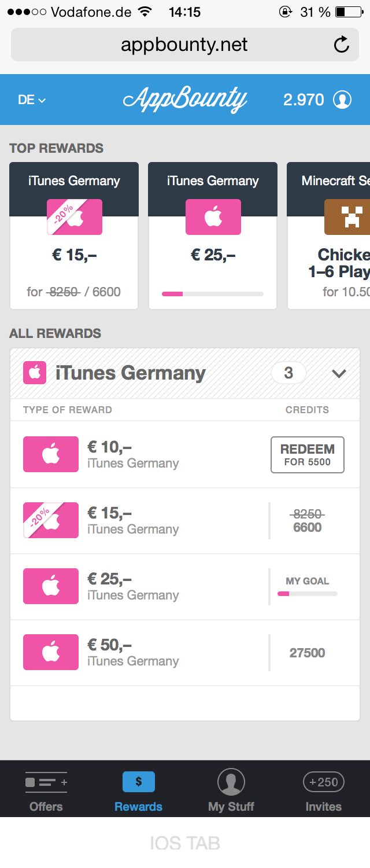The width and height of the screenshot is (370, 868).
Task: Tap the iTunes Germany count badge 3
Action: point(288,373)
